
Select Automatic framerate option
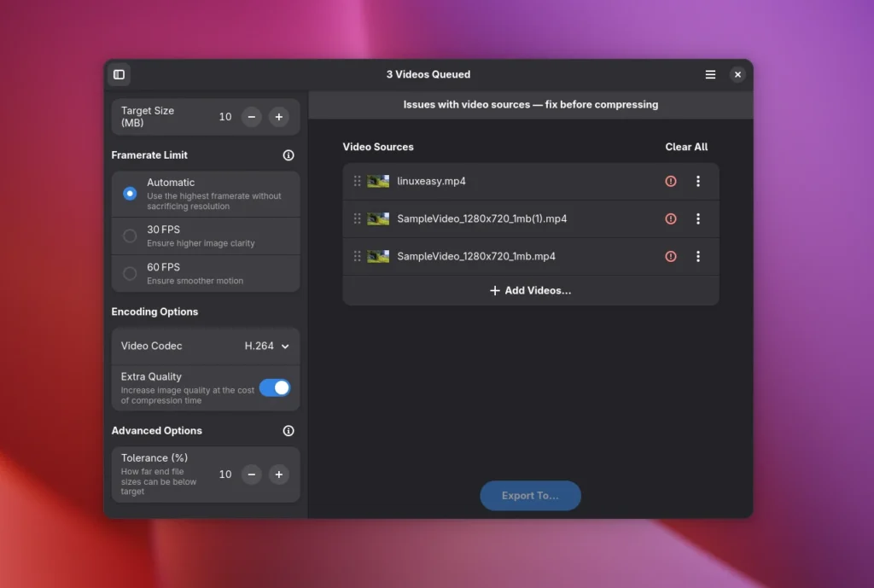pos(130,194)
